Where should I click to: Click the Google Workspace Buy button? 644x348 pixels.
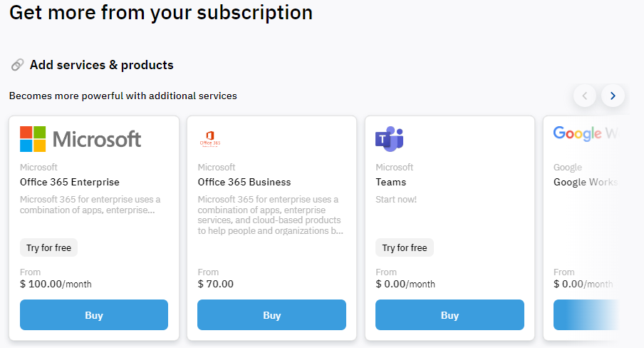[x=586, y=315]
